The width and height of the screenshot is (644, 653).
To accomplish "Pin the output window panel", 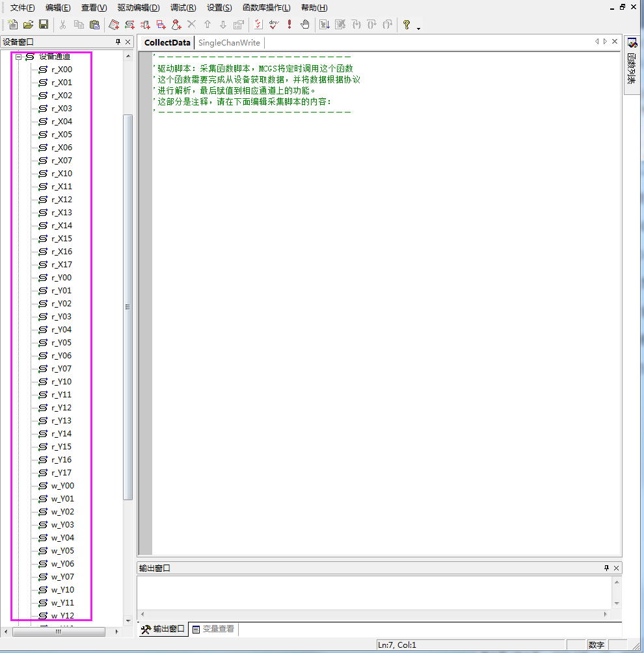I will (606, 568).
